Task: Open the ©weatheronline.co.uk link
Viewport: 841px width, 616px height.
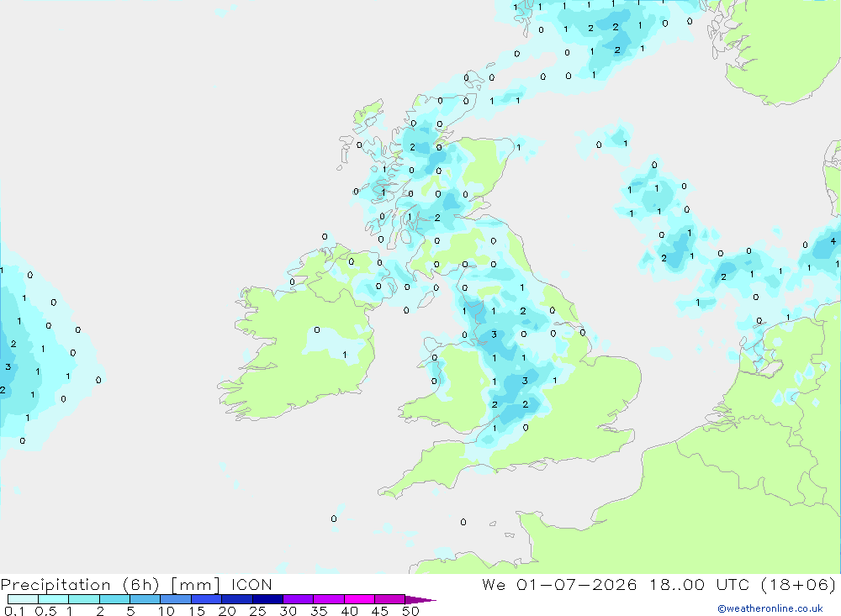Action: (x=770, y=608)
